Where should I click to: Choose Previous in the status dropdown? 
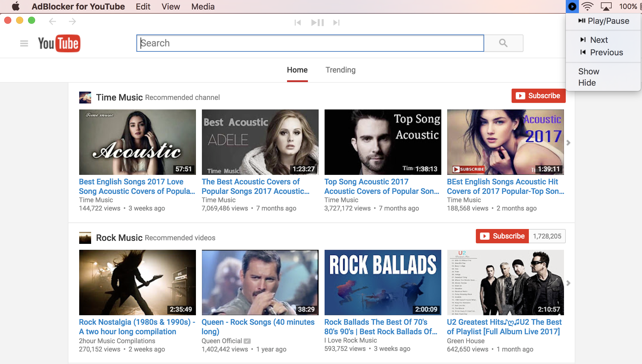coord(603,52)
